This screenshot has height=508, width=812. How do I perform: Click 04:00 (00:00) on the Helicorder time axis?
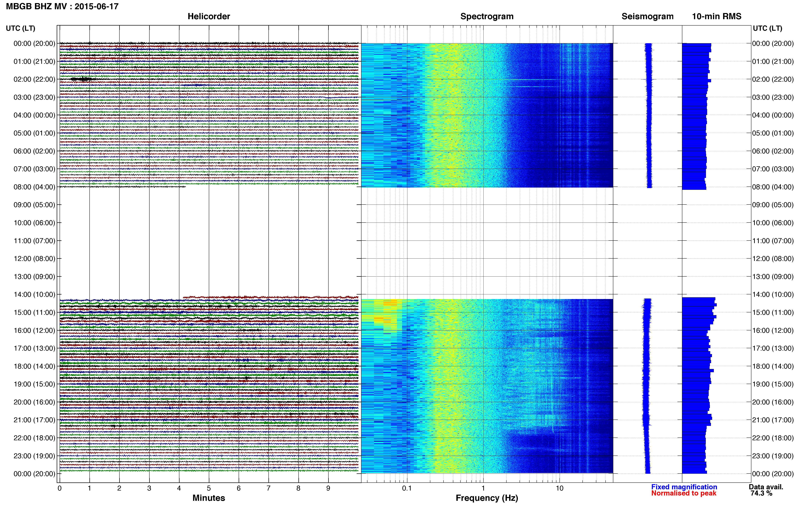(x=34, y=115)
